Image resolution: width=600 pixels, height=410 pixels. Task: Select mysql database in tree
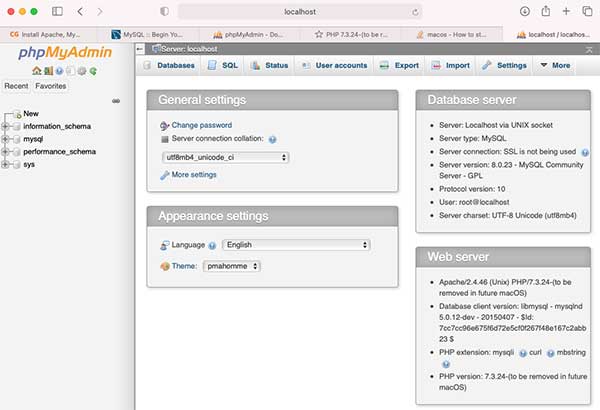[x=33, y=139]
